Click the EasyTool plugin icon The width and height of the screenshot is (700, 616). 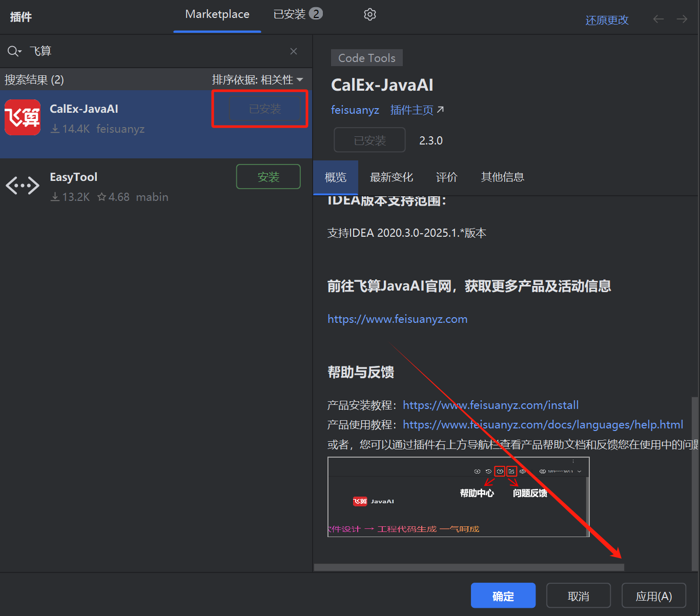click(x=23, y=186)
